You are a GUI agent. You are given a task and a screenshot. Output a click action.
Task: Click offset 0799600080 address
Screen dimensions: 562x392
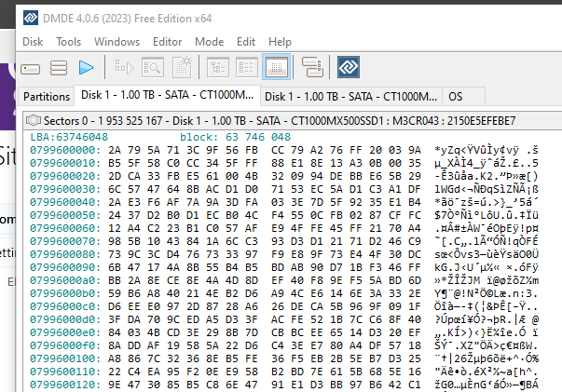click(x=65, y=254)
